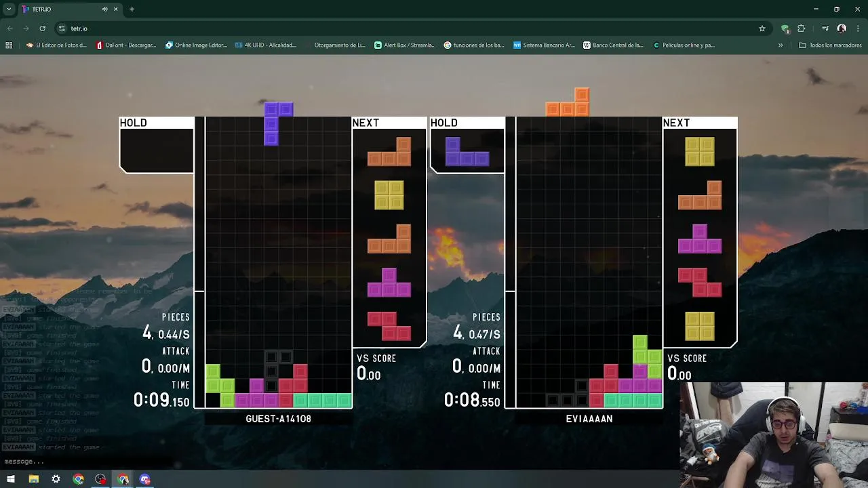Open the Banco Central de la... bookmark

[614, 45]
